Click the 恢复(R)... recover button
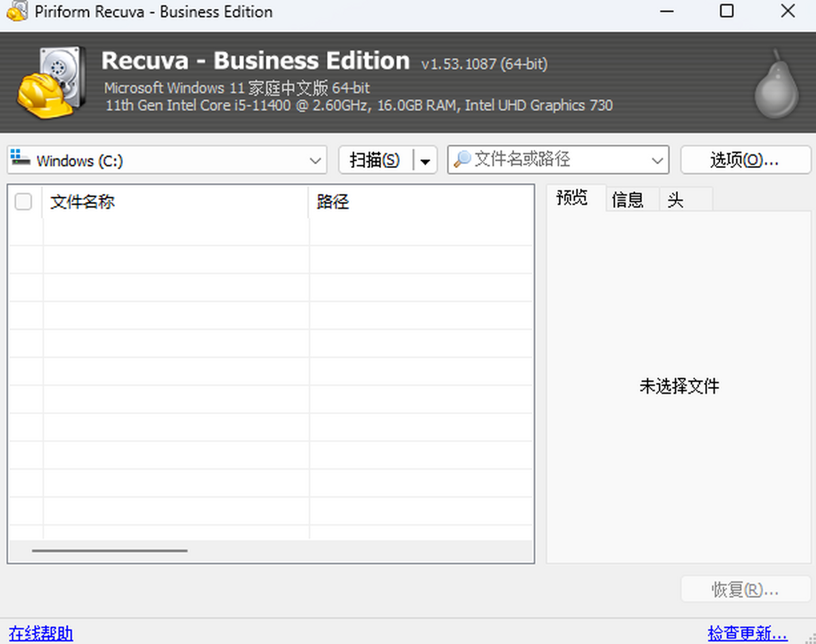The height and width of the screenshot is (644, 816). click(745, 589)
